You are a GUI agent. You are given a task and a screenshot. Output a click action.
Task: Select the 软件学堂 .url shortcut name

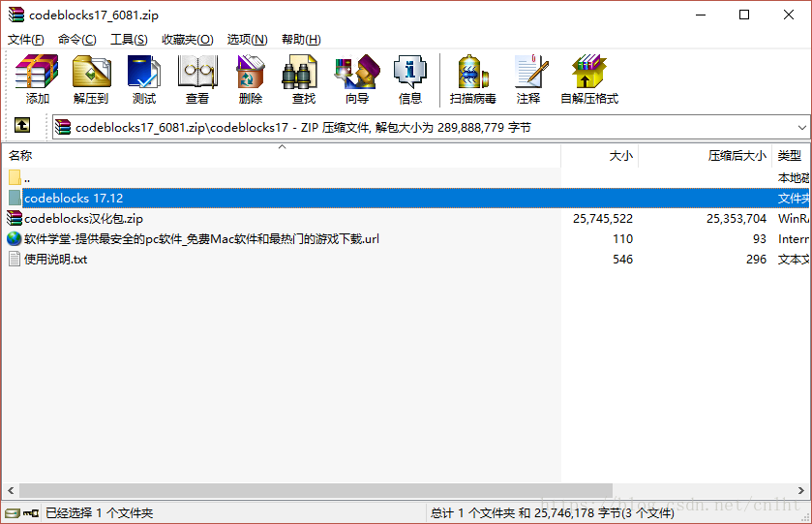pyautogui.click(x=201, y=239)
